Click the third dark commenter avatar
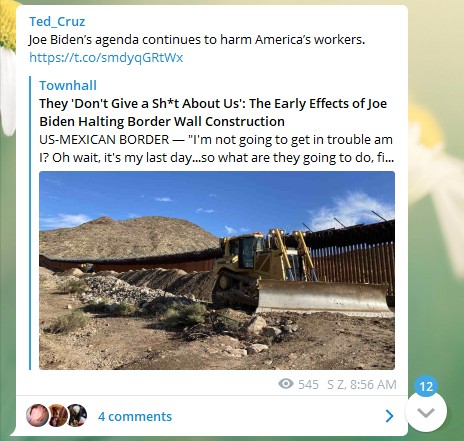The width and height of the screenshot is (464, 441). (x=77, y=415)
